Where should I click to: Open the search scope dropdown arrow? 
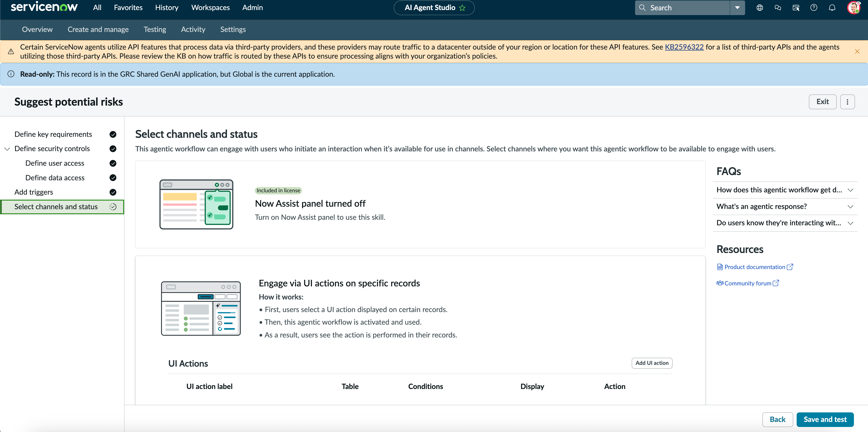point(737,8)
